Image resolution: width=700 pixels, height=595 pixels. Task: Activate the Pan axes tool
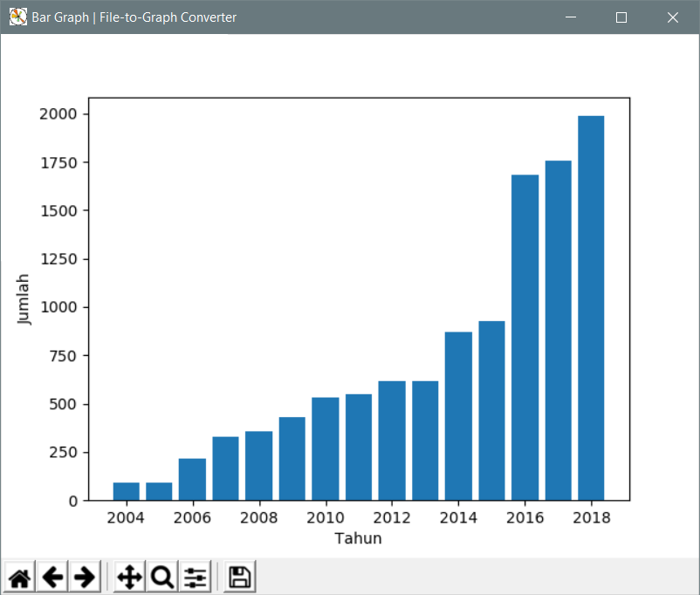click(x=129, y=578)
